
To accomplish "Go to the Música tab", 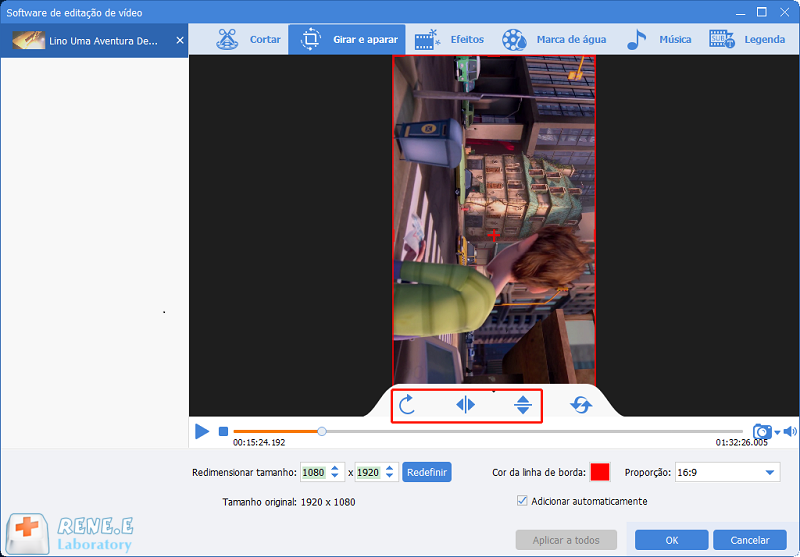I will (x=659, y=39).
